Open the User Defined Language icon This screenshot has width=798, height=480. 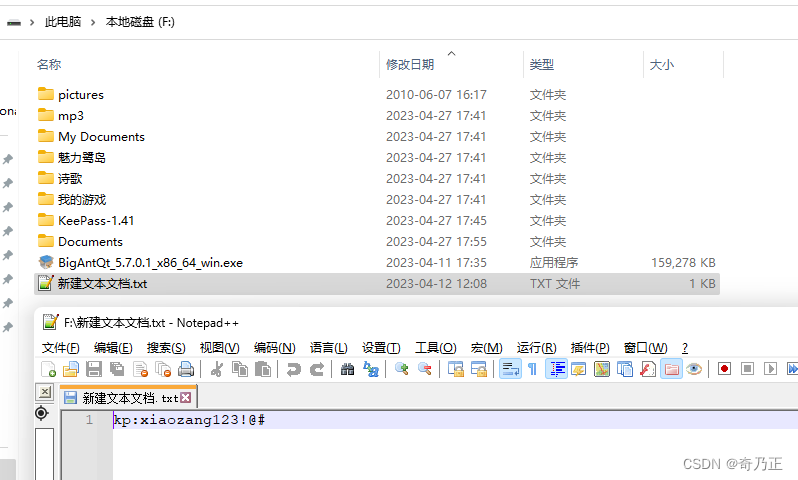point(579,369)
